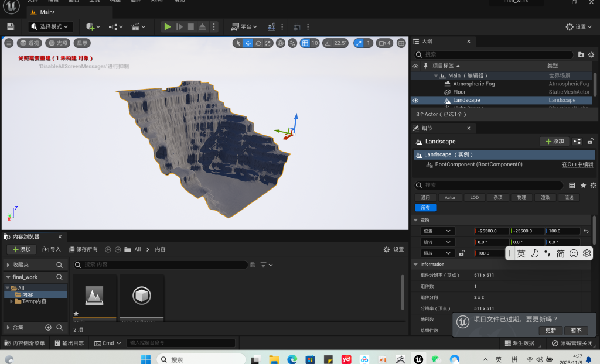The height and width of the screenshot is (364, 600).
Task: Start Play in Editor with the green arrow
Action: 168,27
